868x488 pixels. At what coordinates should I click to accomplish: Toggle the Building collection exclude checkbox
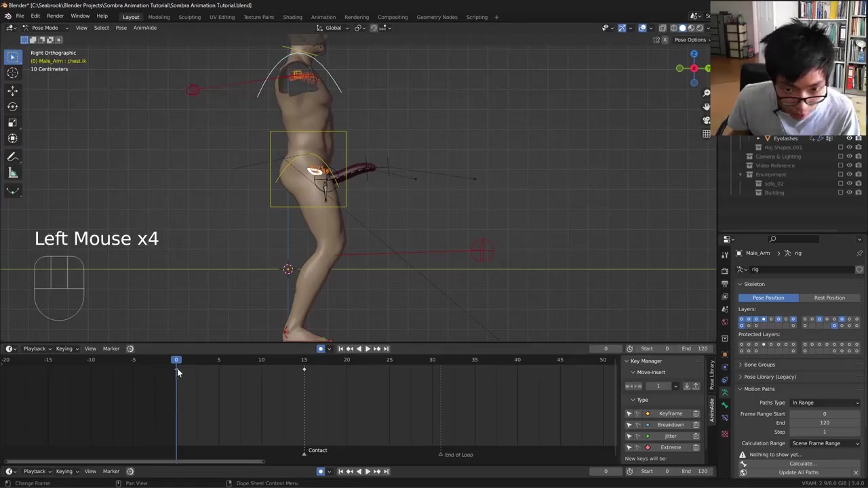tap(840, 192)
